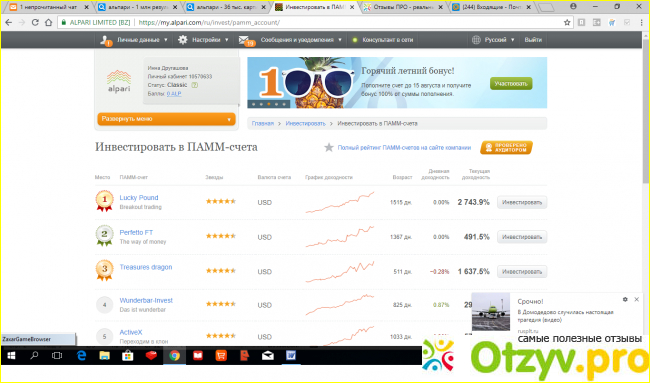Expand the Личные данные dropdown menu

pyautogui.click(x=134, y=40)
